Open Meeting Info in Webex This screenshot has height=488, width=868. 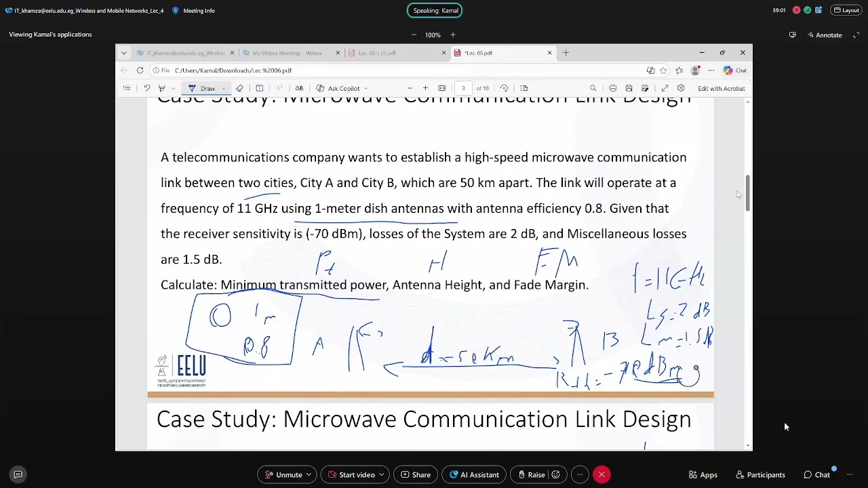193,11
